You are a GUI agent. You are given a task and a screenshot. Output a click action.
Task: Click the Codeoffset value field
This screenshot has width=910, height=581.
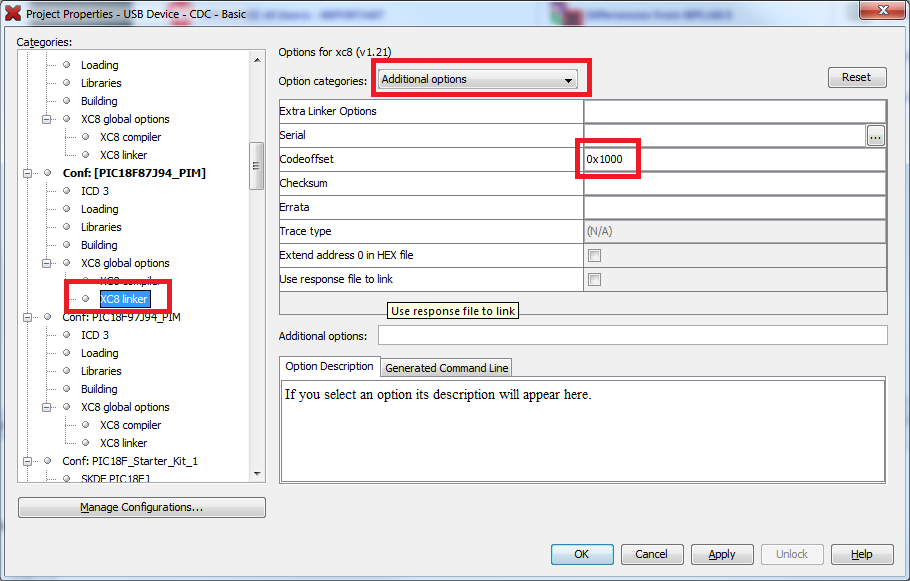(x=734, y=159)
